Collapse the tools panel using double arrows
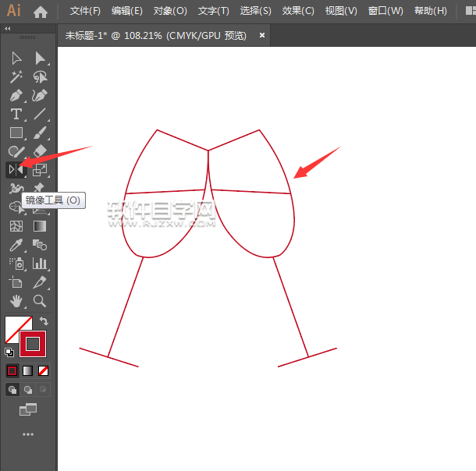This screenshot has height=471, width=476. tap(8, 29)
